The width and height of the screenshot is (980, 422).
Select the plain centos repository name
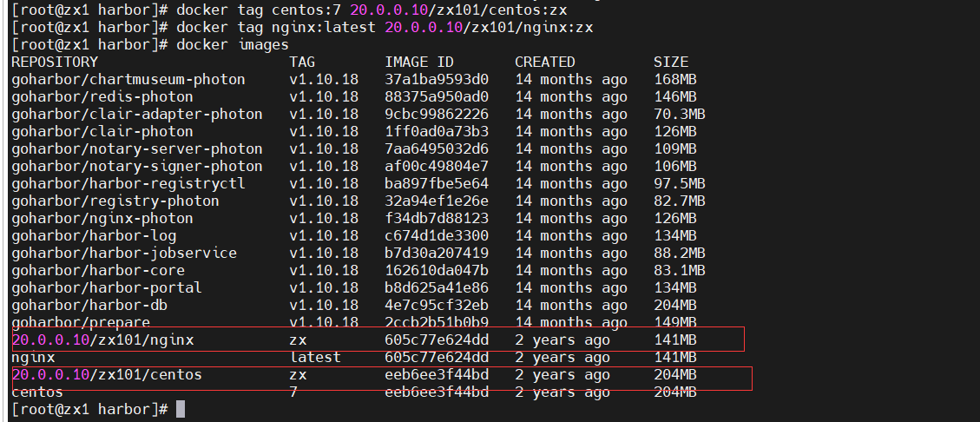(36, 392)
